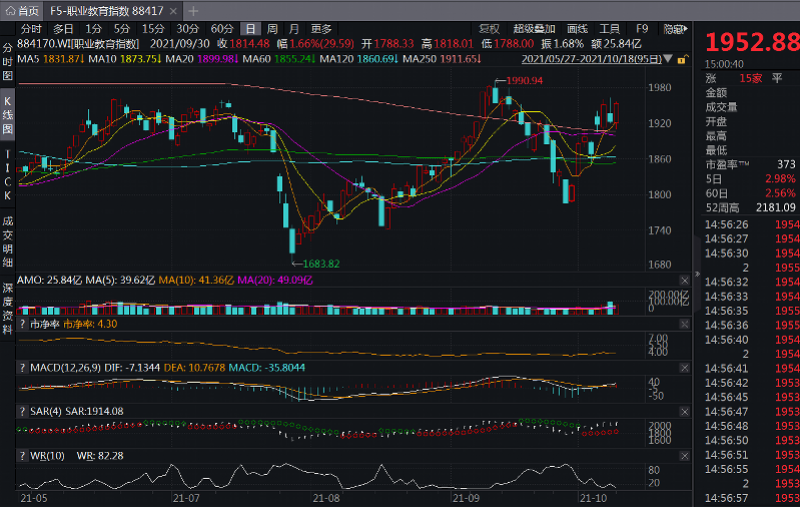
Task: Click the 60日 2.56% change row
Action: coord(751,193)
